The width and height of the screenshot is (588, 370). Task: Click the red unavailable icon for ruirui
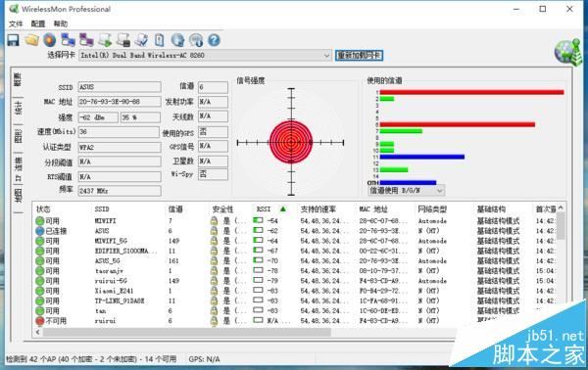(40, 321)
